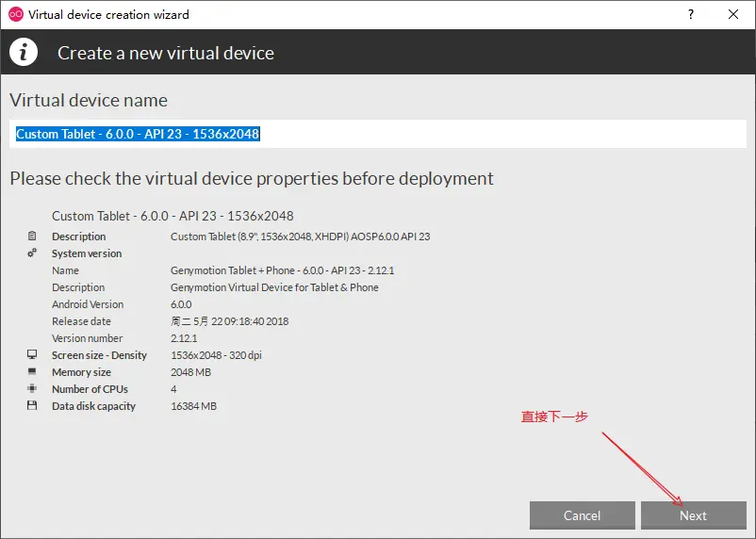Viewport: 756px width, 539px height.
Task: Click the Cancel button
Action: coord(582,515)
